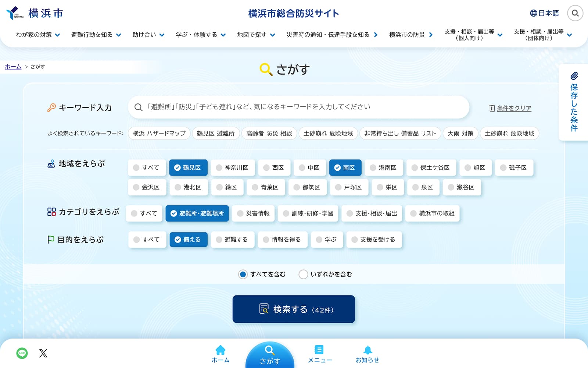Select すべて in the purpose row

point(147,240)
